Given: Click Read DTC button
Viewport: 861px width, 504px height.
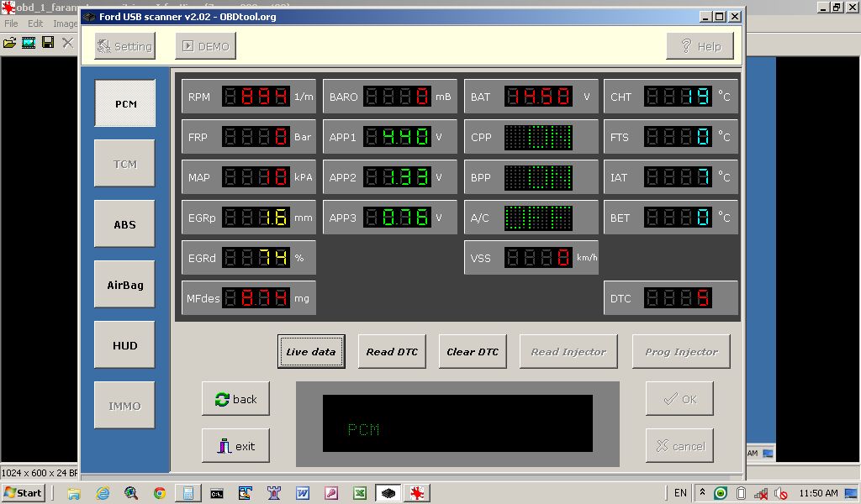Looking at the screenshot, I should tap(392, 352).
